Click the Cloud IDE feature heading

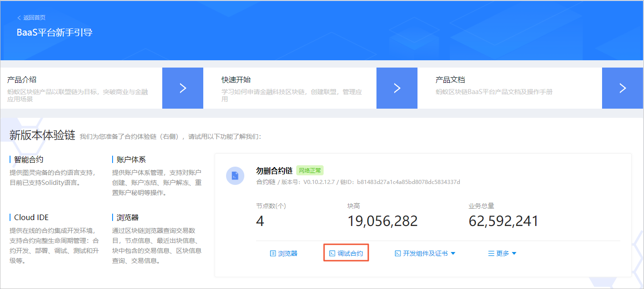point(31,217)
